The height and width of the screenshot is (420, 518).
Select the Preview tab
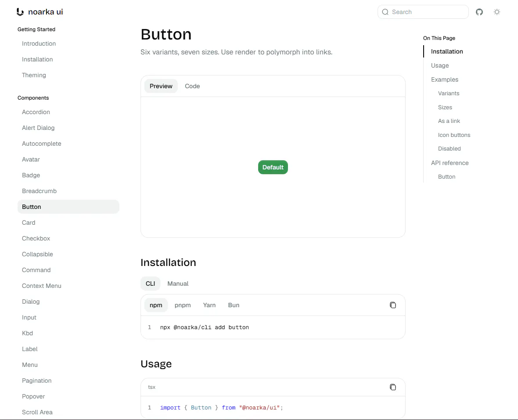(161, 86)
